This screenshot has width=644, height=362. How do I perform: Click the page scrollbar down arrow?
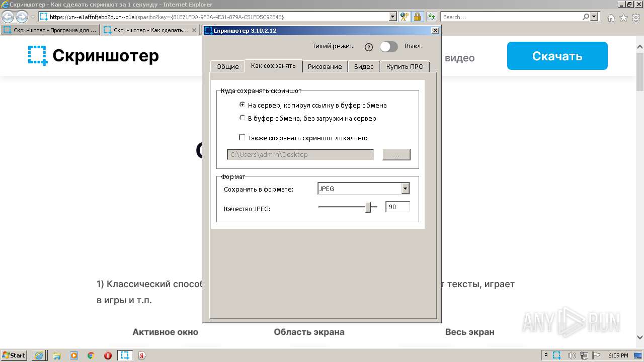(640, 337)
